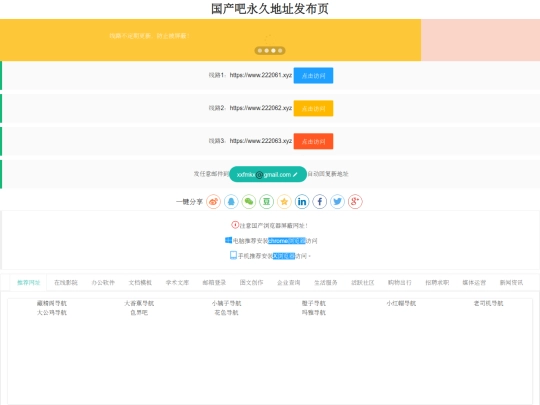Click yellow visit button for line 2
Image resolution: width=540 pixels, height=405 pixels.
point(313,108)
